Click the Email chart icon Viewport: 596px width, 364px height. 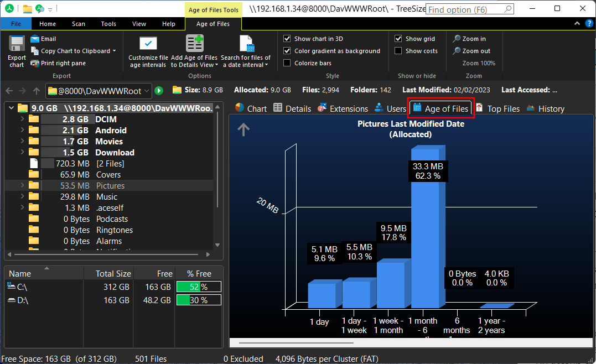(x=35, y=39)
